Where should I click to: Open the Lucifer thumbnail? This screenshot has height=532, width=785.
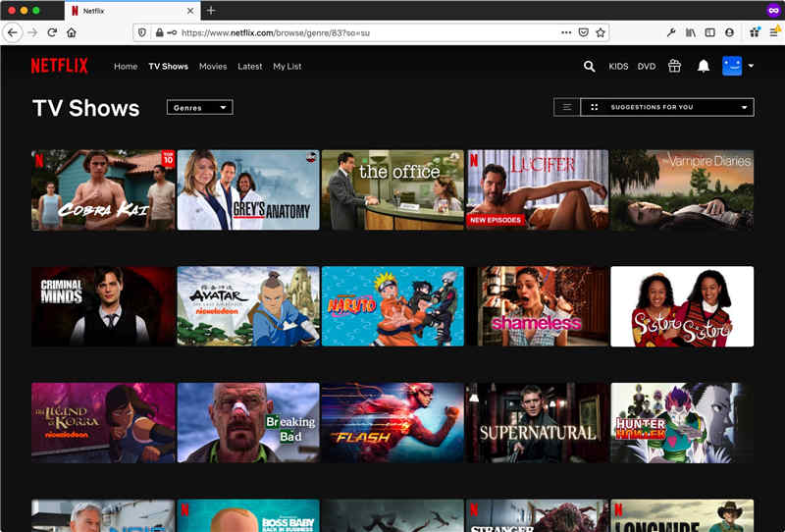pyautogui.click(x=538, y=189)
